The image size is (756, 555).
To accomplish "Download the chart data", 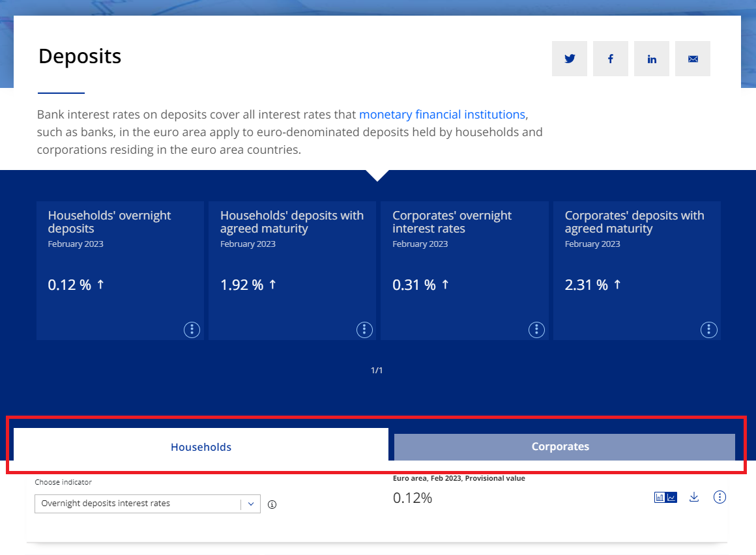I will 694,498.
